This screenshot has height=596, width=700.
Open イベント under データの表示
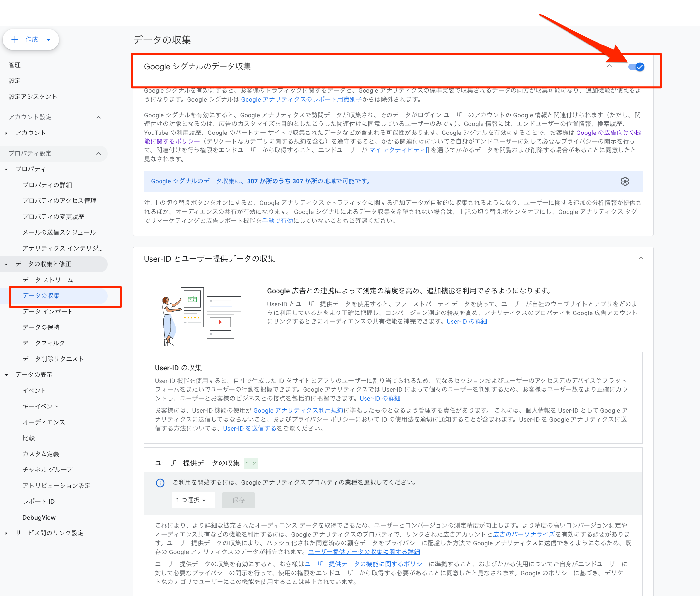pos(34,391)
